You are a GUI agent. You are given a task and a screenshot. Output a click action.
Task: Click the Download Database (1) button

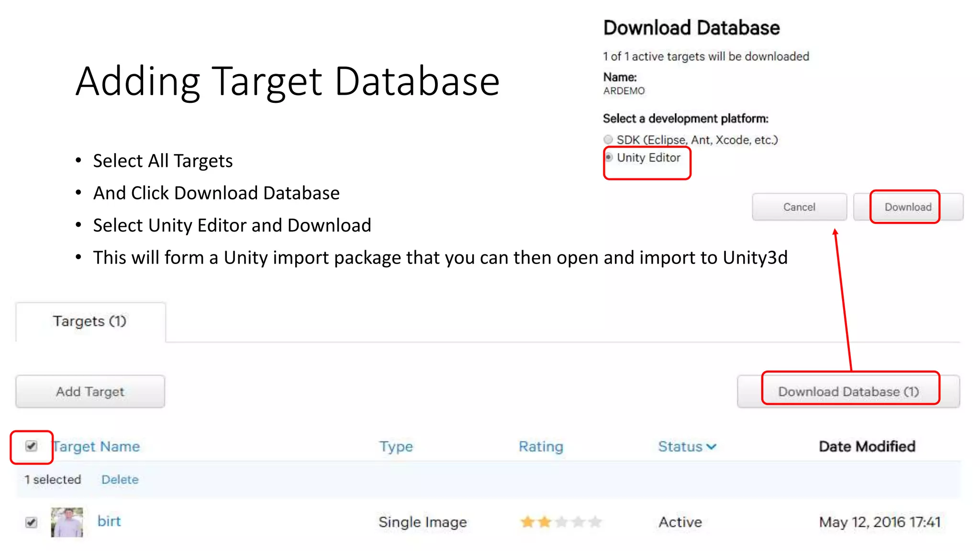tap(848, 392)
